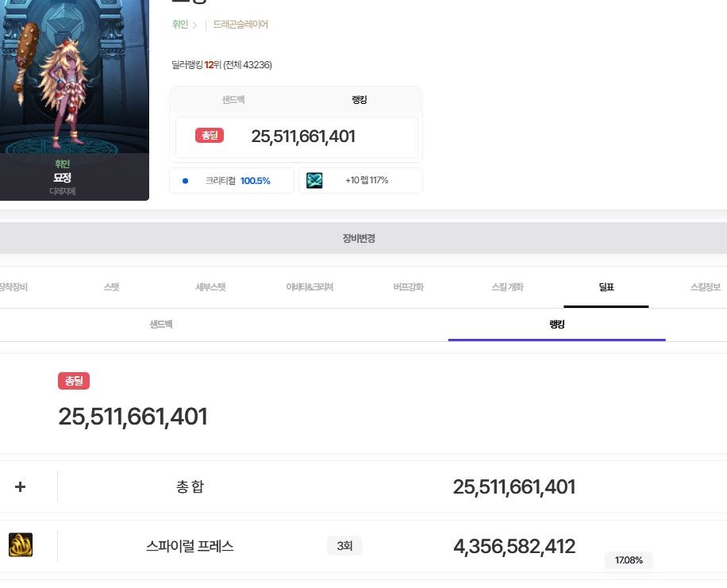Click the 딜러랭킹 12위 ranking text
The height and width of the screenshot is (588, 727).
coord(221,65)
